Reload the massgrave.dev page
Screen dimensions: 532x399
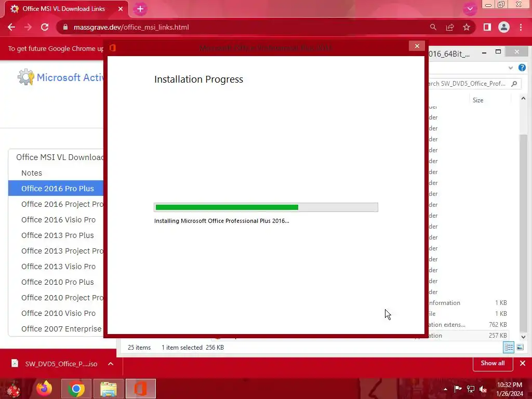45,27
